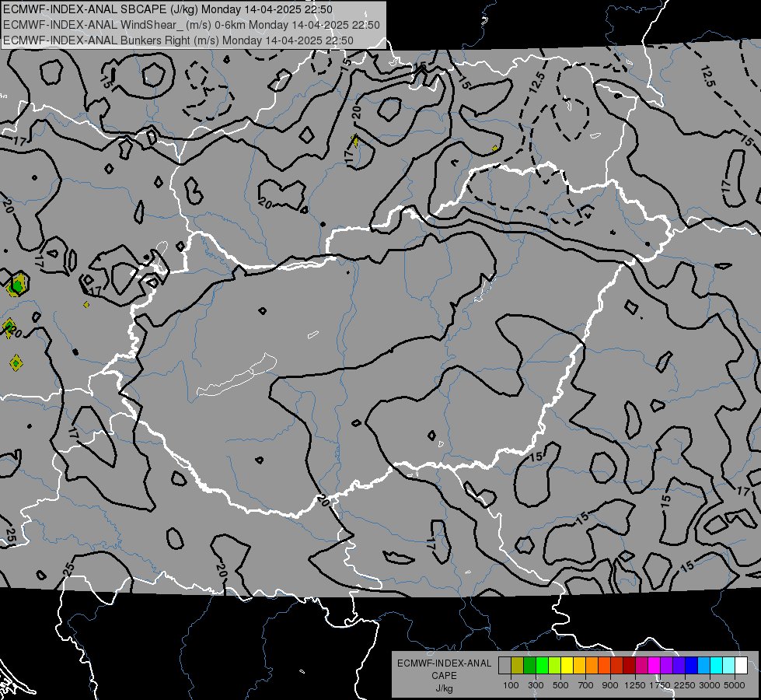
Task: Click the dark green legend swatch
Action: (529, 665)
